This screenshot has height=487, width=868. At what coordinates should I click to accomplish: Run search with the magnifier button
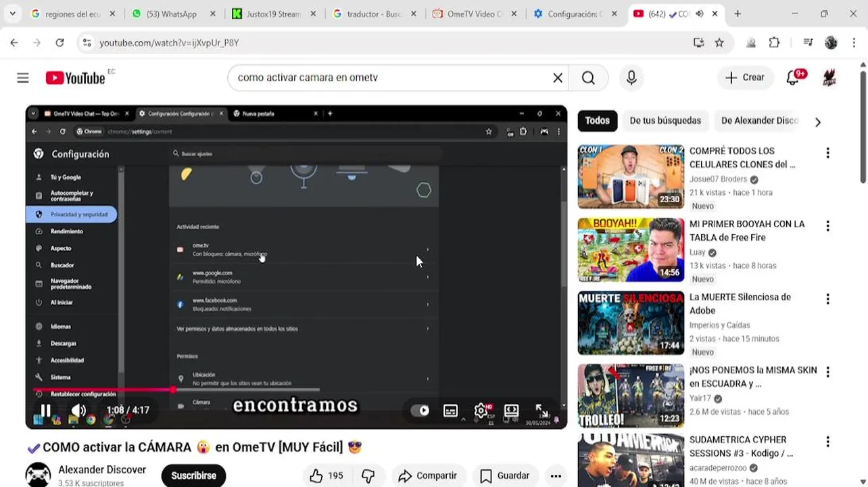coord(588,78)
